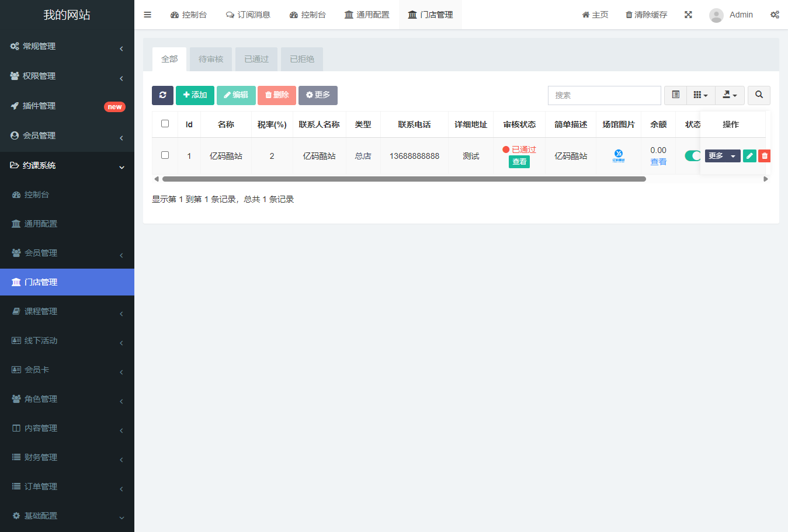
Task: Tick the select-all header checkbox
Action: coord(165,124)
